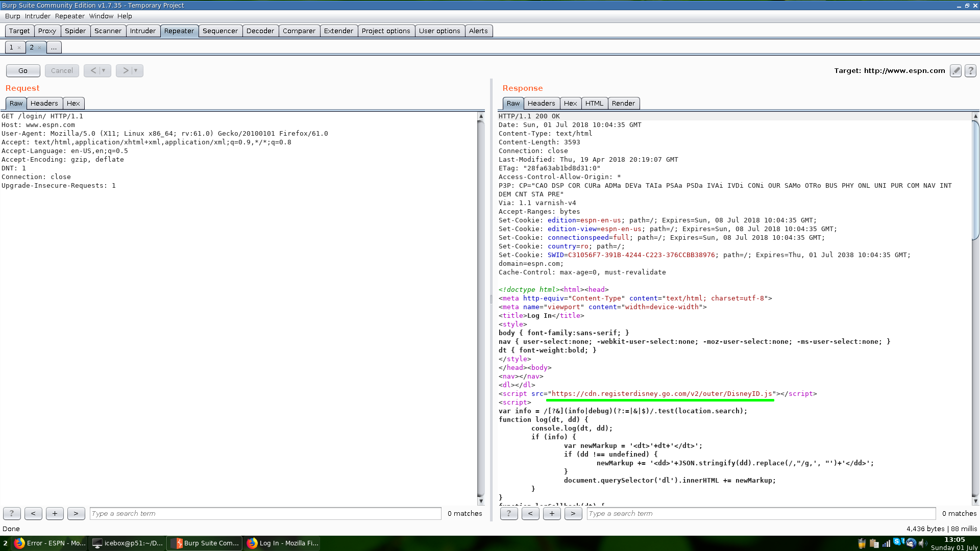Open Firefox Error - ESPN taskbar window
Screen dimensions: 980x551
50,543
